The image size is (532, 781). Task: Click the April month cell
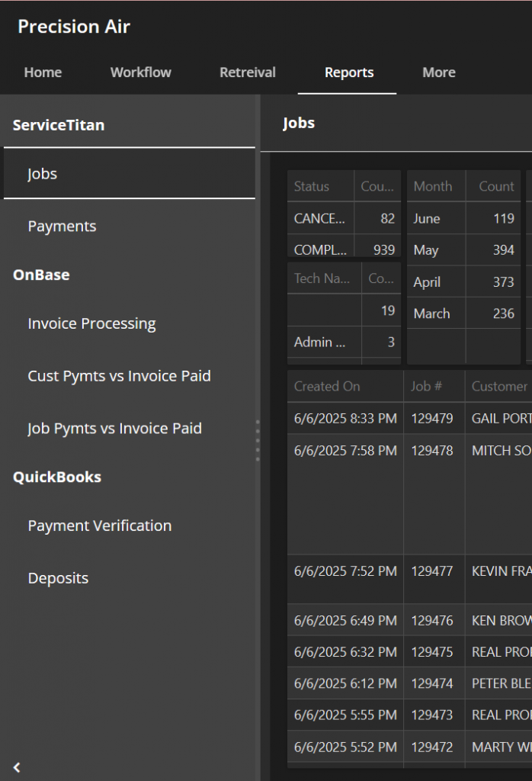click(x=436, y=282)
